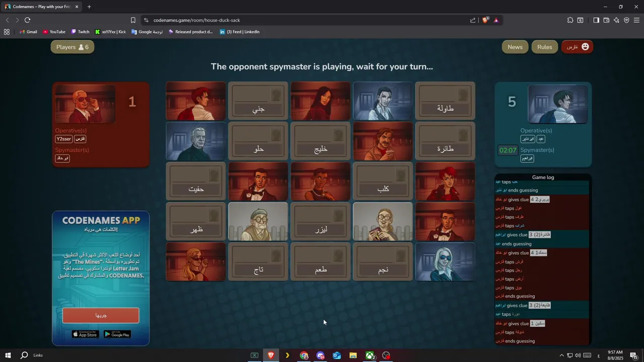Viewport: 644px width, 362px height.
Task: Open the Google translate bookmark
Action: 147,32
